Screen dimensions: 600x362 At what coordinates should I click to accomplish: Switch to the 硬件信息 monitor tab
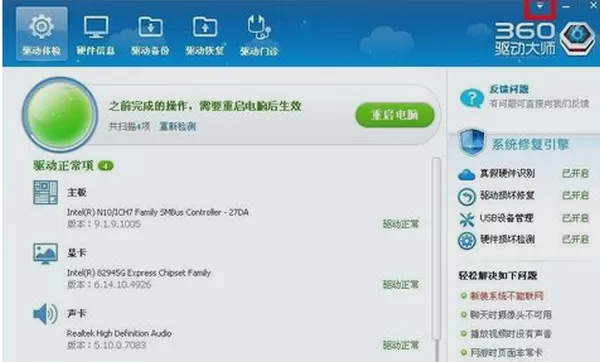pyautogui.click(x=96, y=34)
